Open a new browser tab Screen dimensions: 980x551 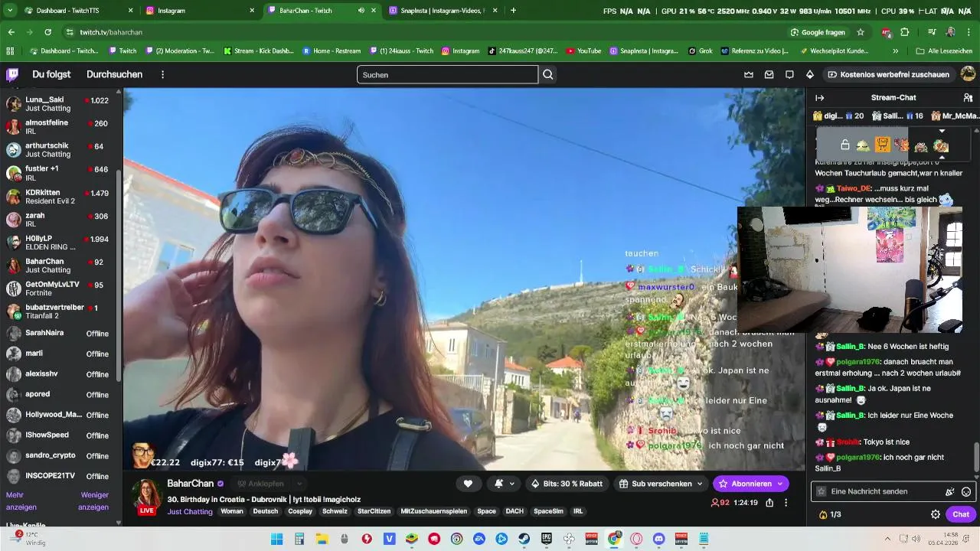[x=513, y=11]
